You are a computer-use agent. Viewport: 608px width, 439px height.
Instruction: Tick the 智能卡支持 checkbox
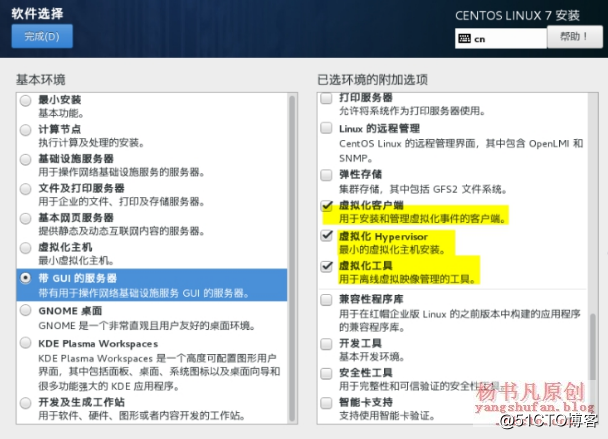coord(326,403)
